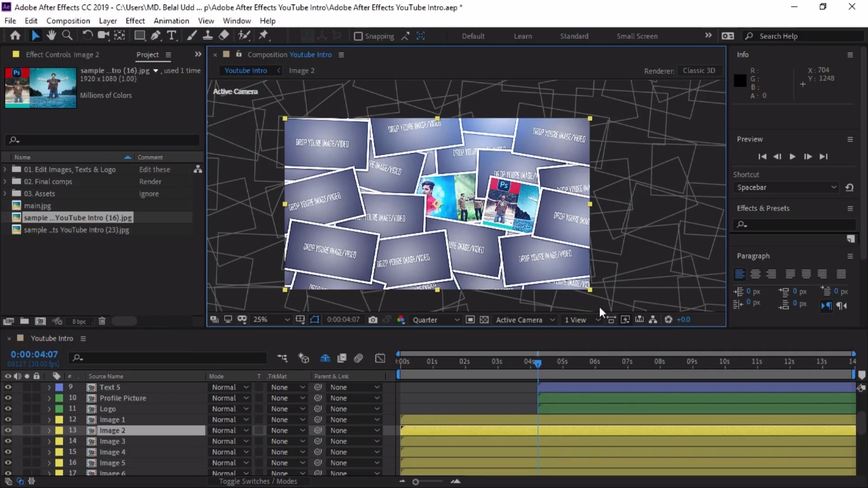
Task: Open the Active Camera view dropdown
Action: [x=526, y=320]
